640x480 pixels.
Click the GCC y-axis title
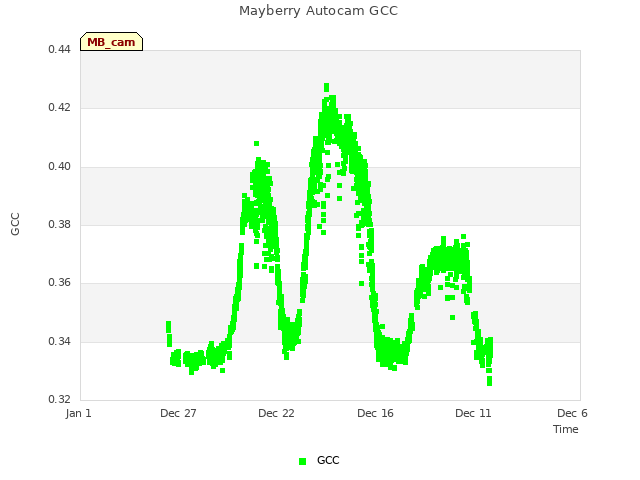[15, 224]
